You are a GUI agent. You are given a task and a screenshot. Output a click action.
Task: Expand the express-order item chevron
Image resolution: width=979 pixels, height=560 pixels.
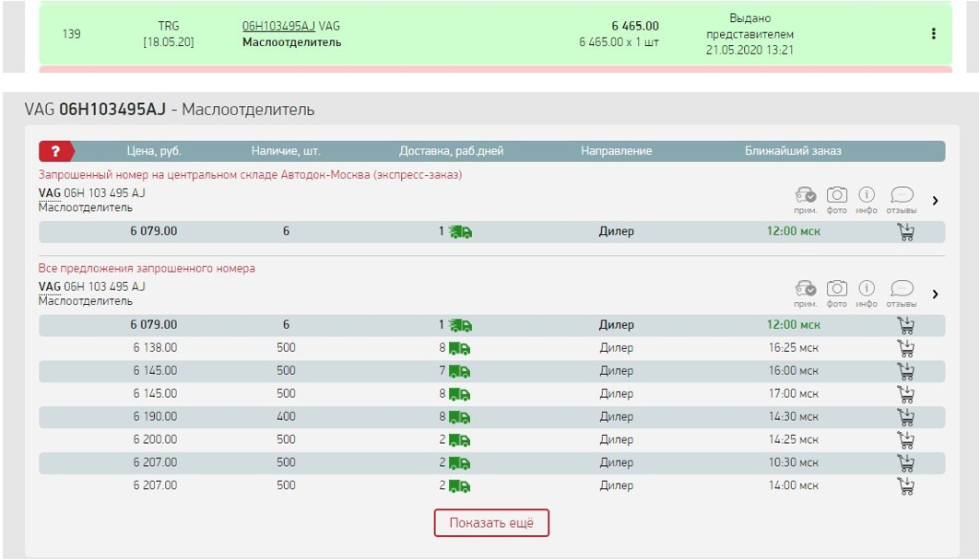(x=936, y=201)
